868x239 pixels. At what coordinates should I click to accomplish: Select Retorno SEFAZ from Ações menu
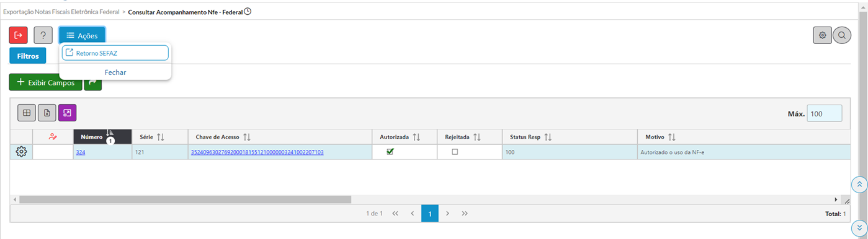115,53
